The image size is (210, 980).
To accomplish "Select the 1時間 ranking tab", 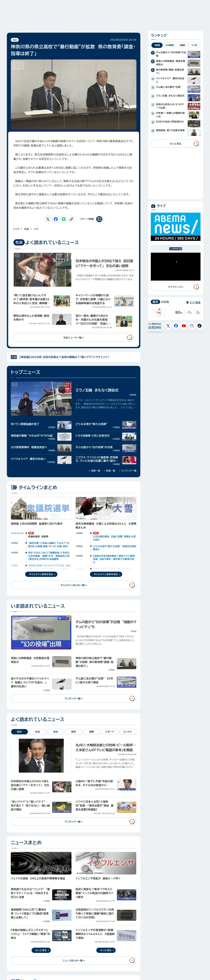I will (157, 45).
